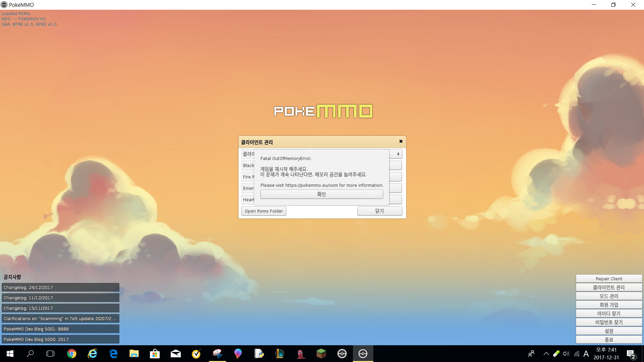The image size is (644, 362).
Task: Open Changelog: 24/12/2017 announcement
Action: click(x=60, y=287)
